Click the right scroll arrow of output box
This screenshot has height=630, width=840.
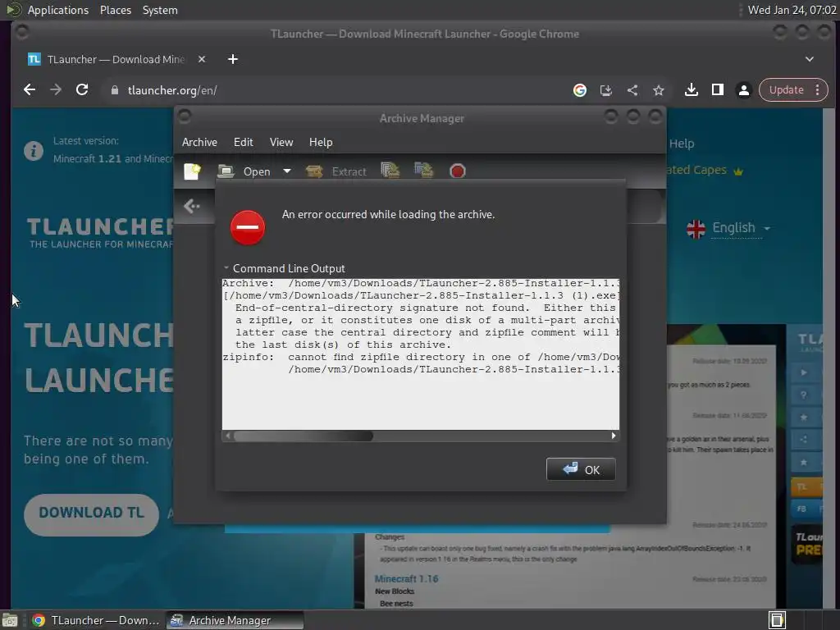614,436
